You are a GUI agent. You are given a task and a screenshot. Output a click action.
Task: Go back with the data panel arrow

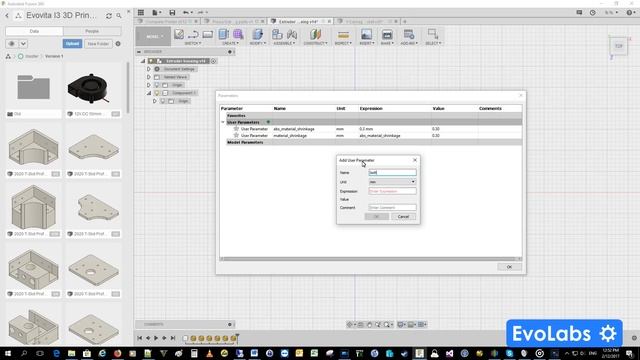pyautogui.click(x=7, y=16)
